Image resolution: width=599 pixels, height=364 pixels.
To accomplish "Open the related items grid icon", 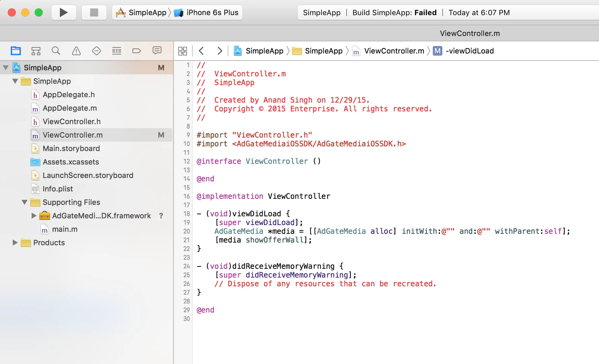I will [x=183, y=51].
